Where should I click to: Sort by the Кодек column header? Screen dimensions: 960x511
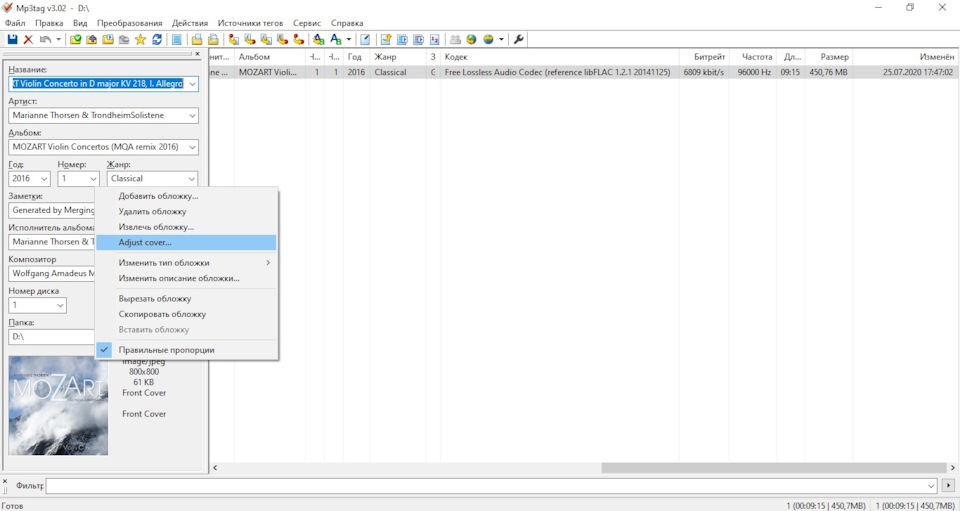(560, 57)
